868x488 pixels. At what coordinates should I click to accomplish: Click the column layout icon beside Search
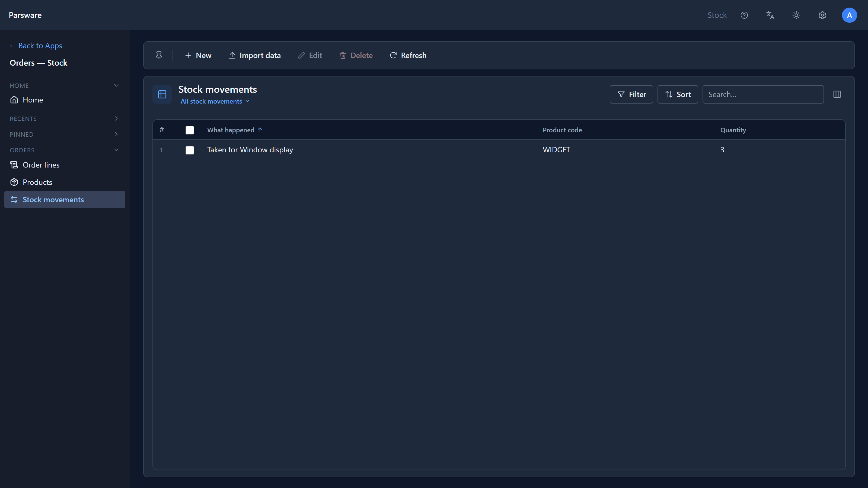pyautogui.click(x=837, y=94)
